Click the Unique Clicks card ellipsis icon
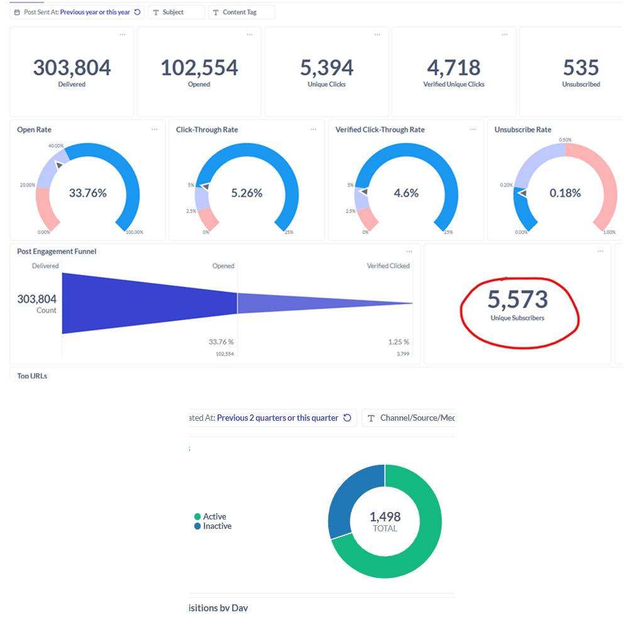The height and width of the screenshot is (644, 644). (x=377, y=35)
